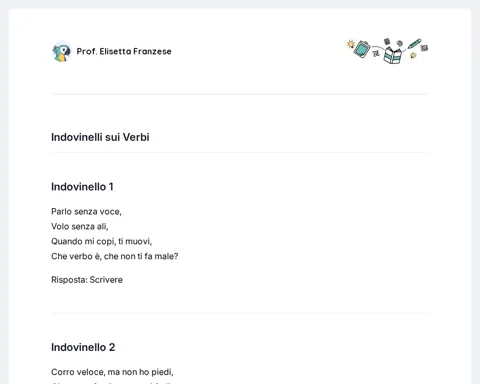The image size is (480, 384).
Task: Click the Prof. Elisetta Franzese name
Action: 124,51
